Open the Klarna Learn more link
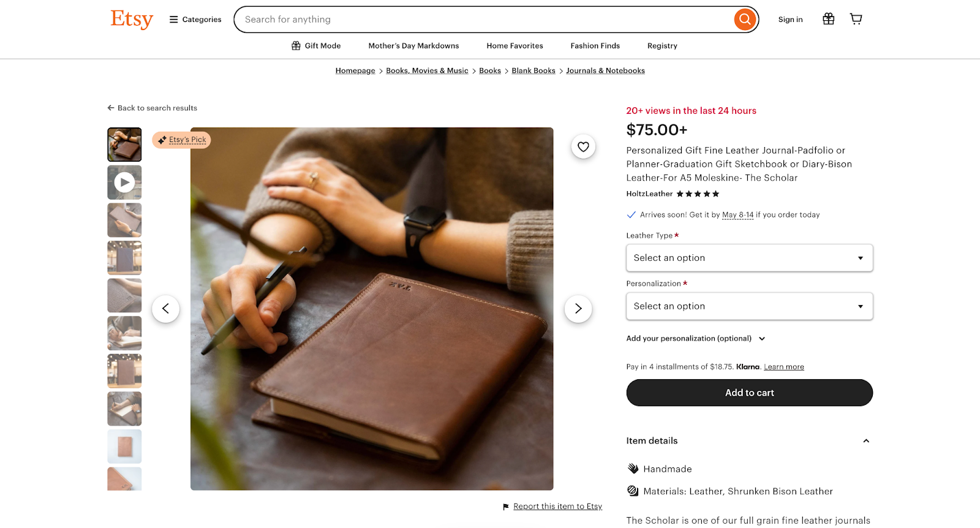 pyautogui.click(x=783, y=366)
